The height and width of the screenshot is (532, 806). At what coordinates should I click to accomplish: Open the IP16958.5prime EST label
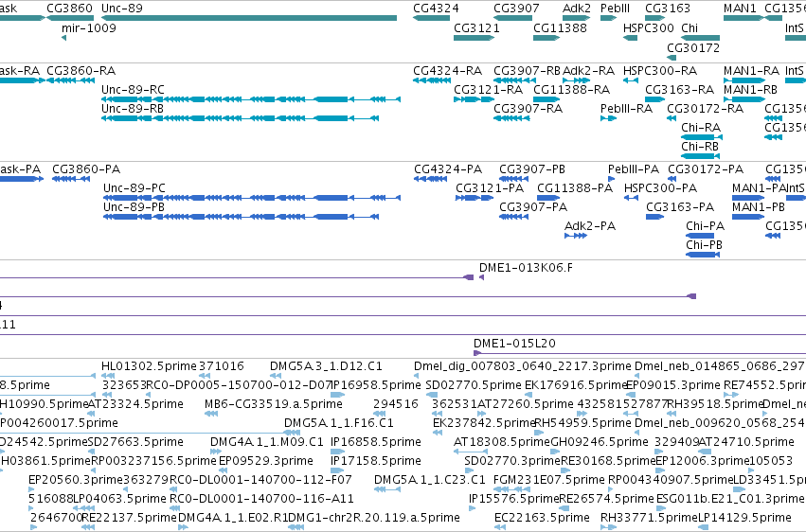(375, 385)
